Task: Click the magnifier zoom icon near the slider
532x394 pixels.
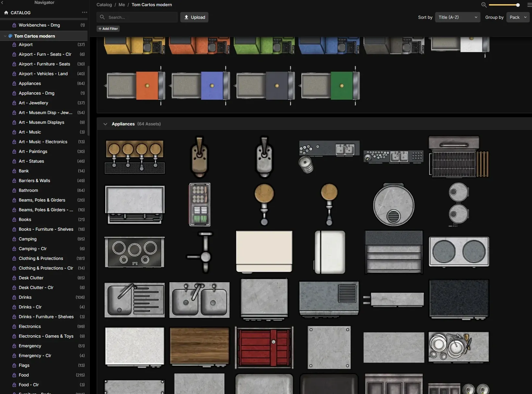Action: click(484, 5)
